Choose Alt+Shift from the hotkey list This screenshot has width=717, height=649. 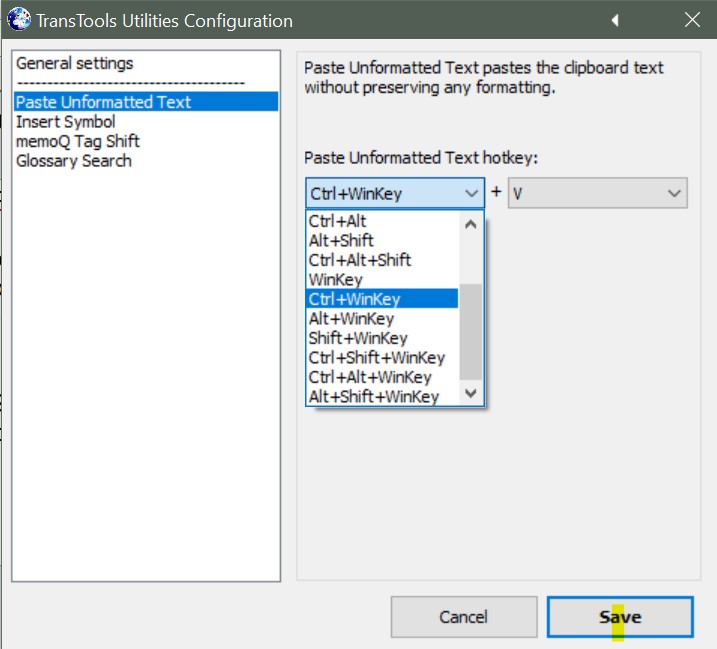pyautogui.click(x=341, y=240)
